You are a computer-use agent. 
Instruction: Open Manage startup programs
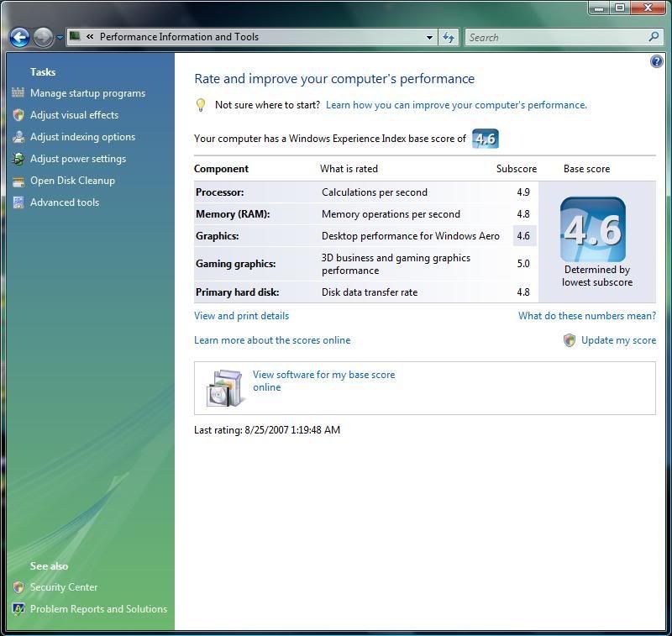pyautogui.click(x=87, y=93)
